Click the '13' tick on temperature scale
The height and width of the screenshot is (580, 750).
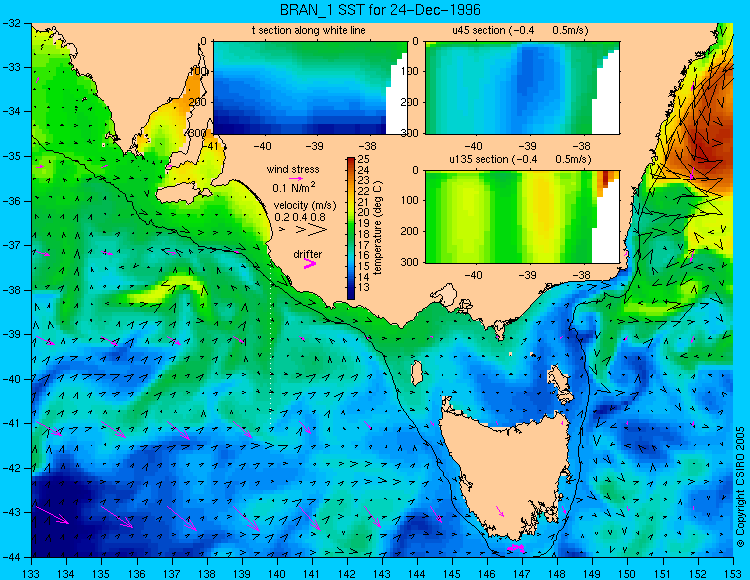point(364,287)
